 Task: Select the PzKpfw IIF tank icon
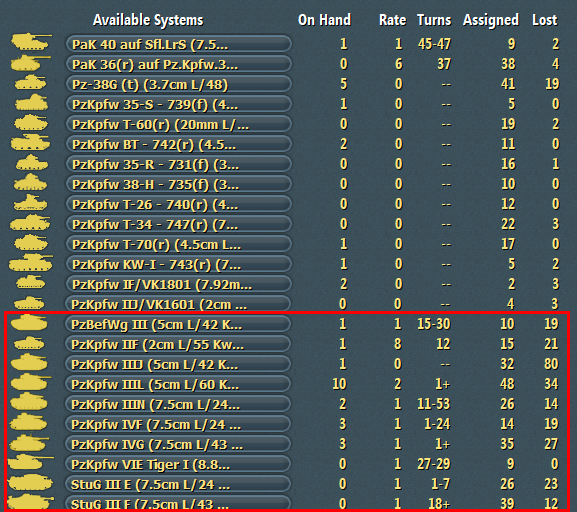tap(29, 343)
